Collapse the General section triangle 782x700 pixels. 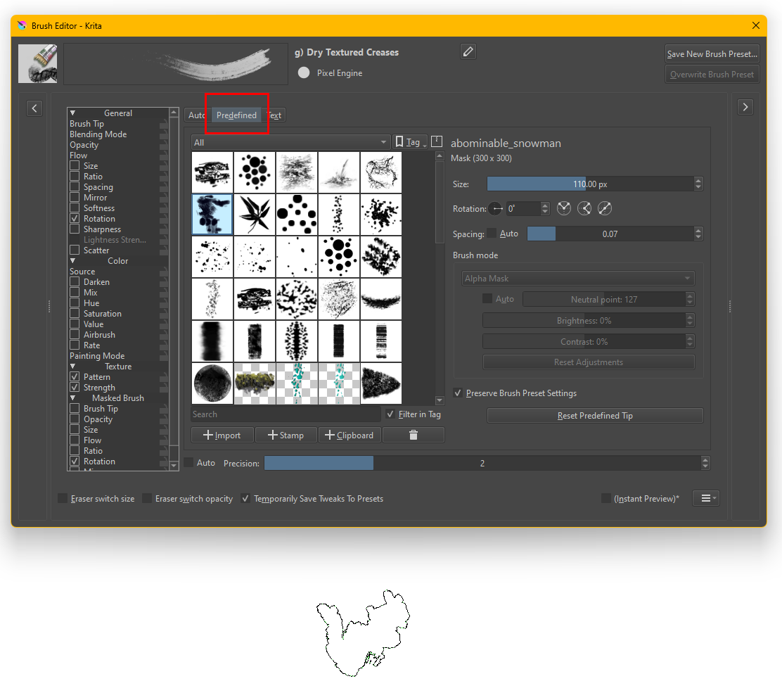73,113
